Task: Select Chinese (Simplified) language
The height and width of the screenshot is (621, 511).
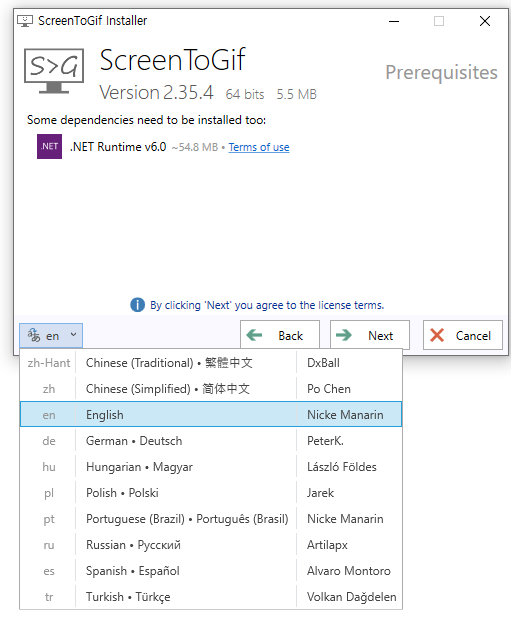Action: pyautogui.click(x=211, y=389)
